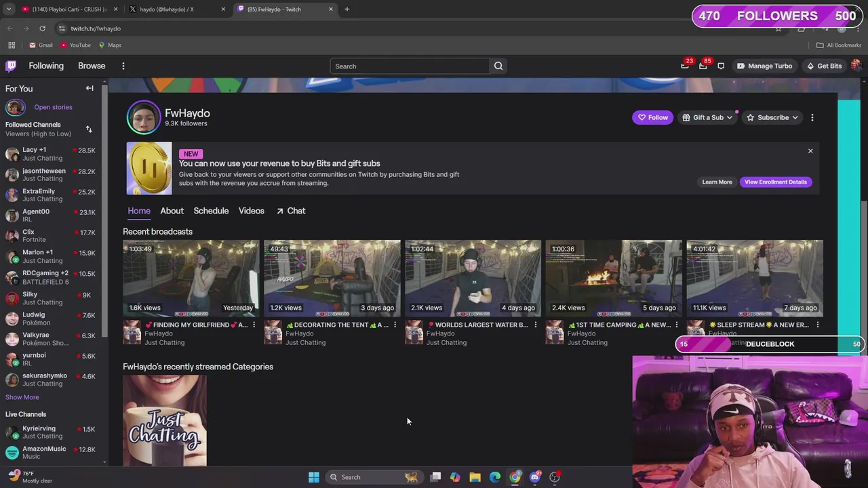
Task: Reload the browser page
Action: (42, 28)
